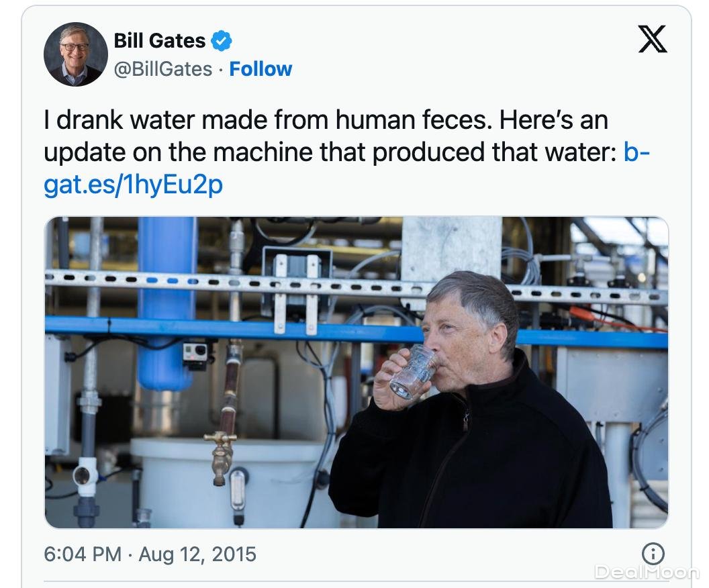Open the 6:04 PM timestamp
This screenshot has height=588, width=709.
point(83,554)
